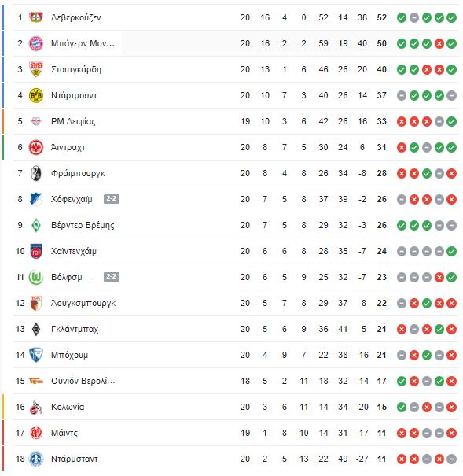Click the Άουγκσμπουργκ team name
463x476 pixels.
click(x=83, y=303)
